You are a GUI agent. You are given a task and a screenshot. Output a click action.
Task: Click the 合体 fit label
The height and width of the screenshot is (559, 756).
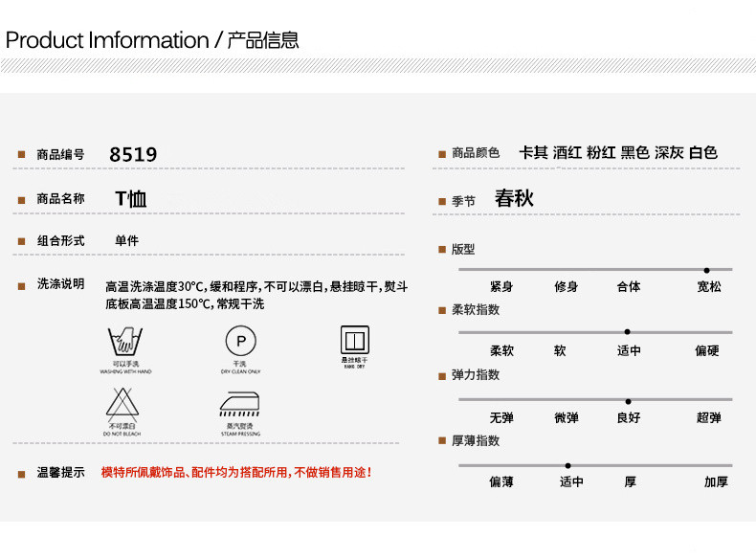click(629, 286)
